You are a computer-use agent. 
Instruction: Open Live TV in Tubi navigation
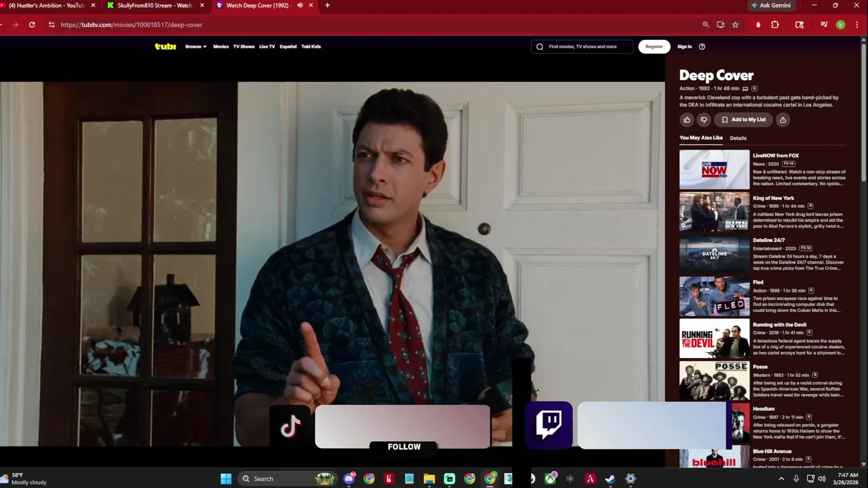point(267,47)
